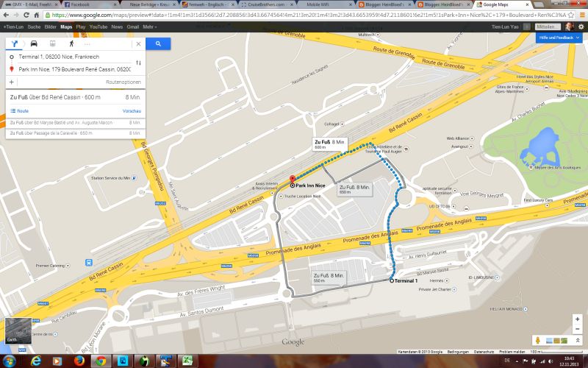Edit the Park Inn Nice destination field
This screenshot has height=368, width=588.
click(x=74, y=69)
